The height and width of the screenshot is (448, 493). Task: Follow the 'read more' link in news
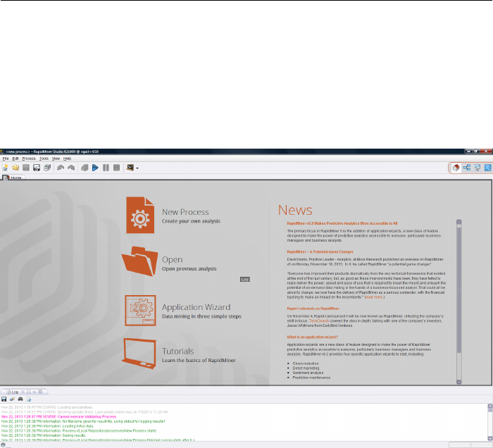[x=374, y=297]
